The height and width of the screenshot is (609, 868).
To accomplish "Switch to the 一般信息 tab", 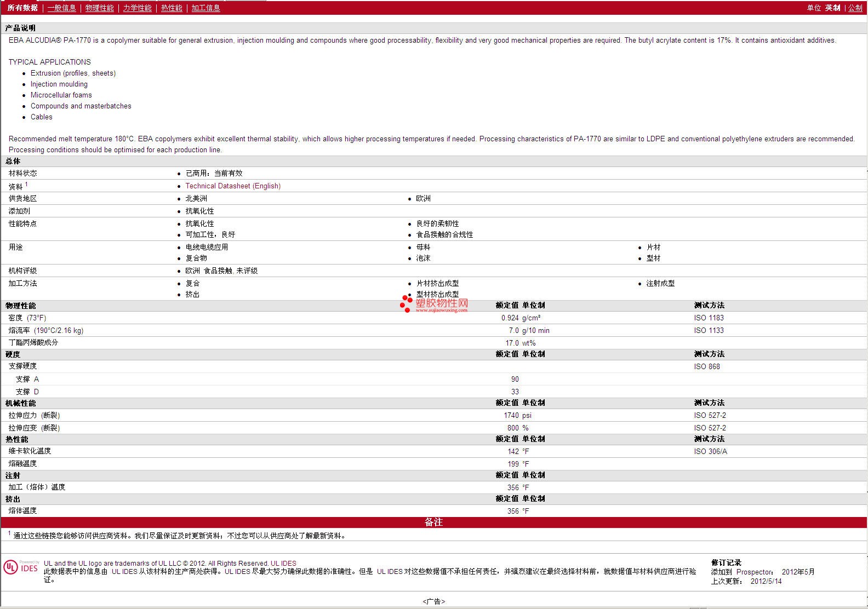I will click(x=61, y=8).
